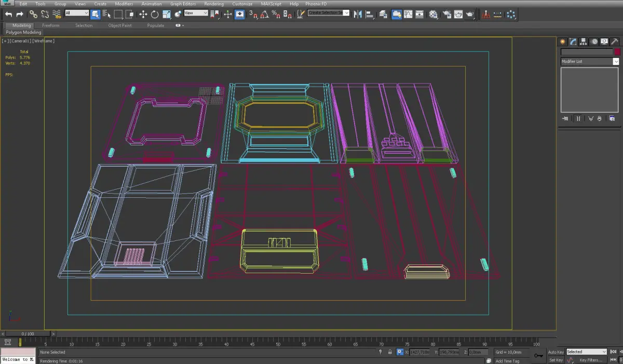Click the Set Key button

click(x=556, y=360)
